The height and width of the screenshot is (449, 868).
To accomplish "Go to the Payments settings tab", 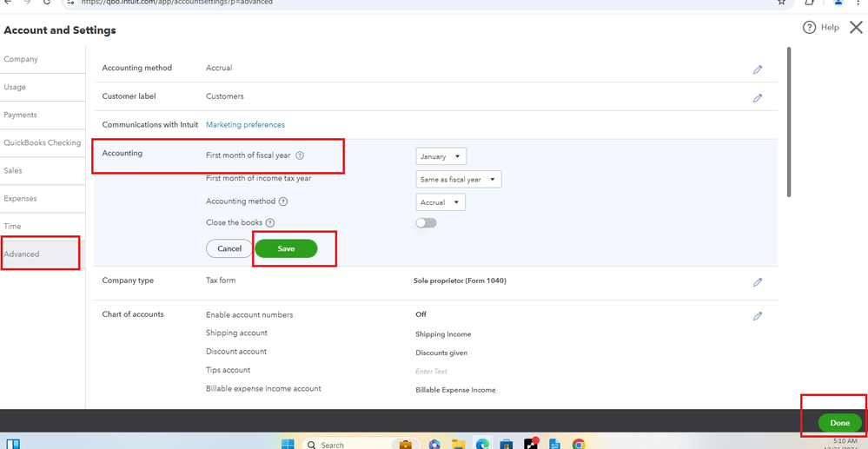I will click(43, 115).
